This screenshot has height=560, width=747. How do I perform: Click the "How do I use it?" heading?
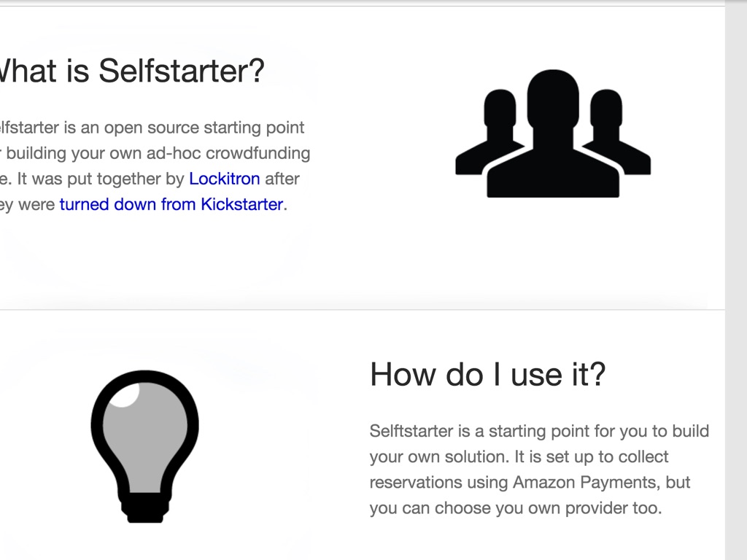487,374
